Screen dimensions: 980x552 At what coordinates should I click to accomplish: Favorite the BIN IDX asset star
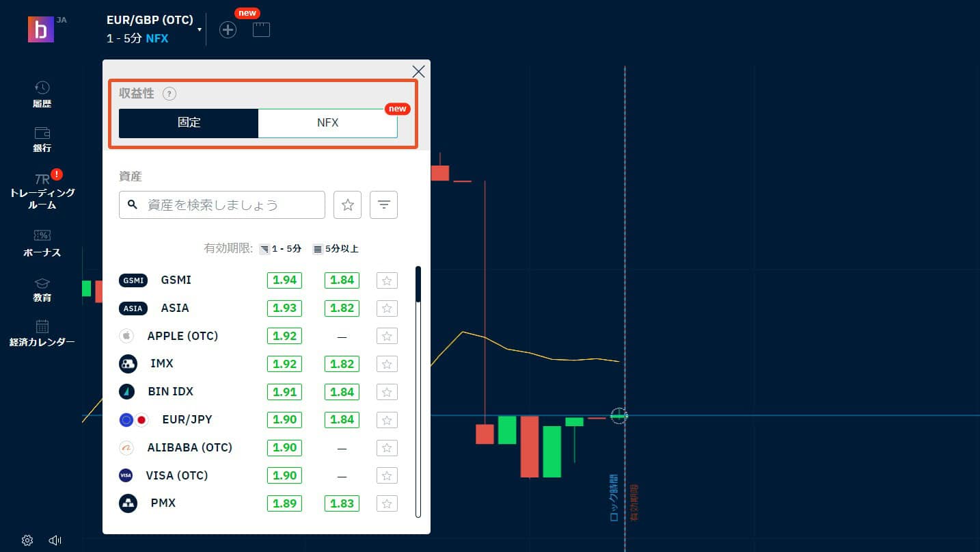pos(387,392)
